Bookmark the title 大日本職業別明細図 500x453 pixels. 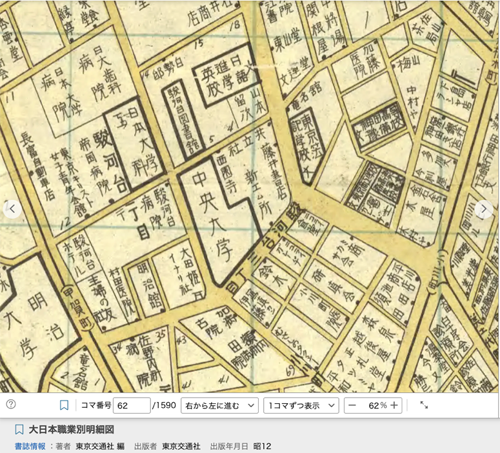(x=19, y=429)
